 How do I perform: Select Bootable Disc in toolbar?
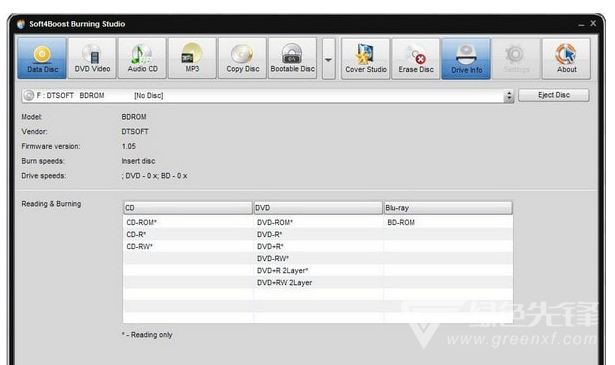click(293, 58)
